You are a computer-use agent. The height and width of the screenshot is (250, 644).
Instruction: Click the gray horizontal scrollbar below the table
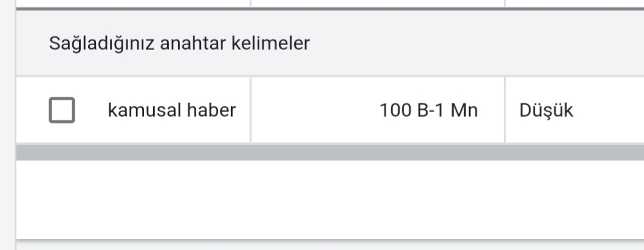(330, 153)
